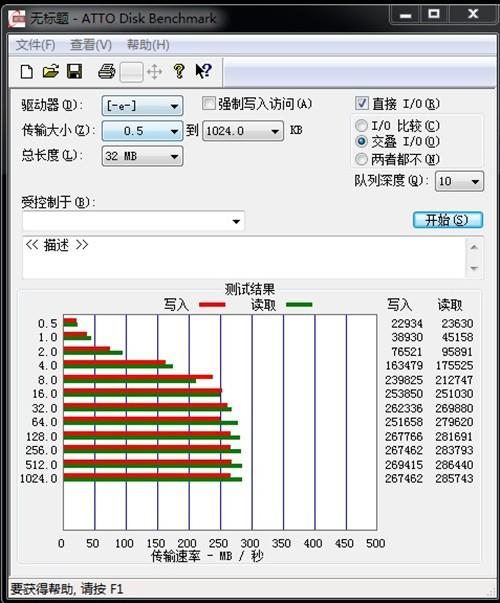Enable the 强制写入访问 checkbox
Image resolution: width=500 pixels, height=603 pixels.
pos(209,103)
